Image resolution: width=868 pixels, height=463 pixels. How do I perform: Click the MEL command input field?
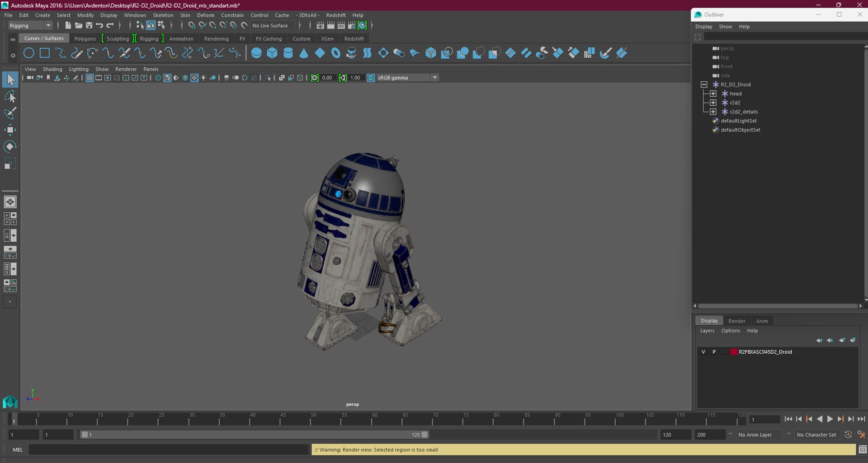169,449
